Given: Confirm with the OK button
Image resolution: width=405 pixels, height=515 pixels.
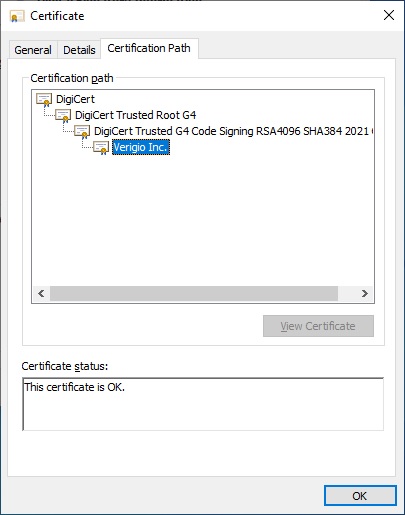Looking at the screenshot, I should 360,496.
